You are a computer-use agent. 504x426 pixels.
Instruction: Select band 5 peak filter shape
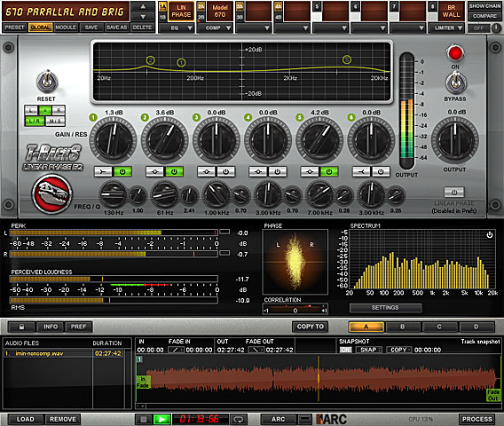[310, 171]
